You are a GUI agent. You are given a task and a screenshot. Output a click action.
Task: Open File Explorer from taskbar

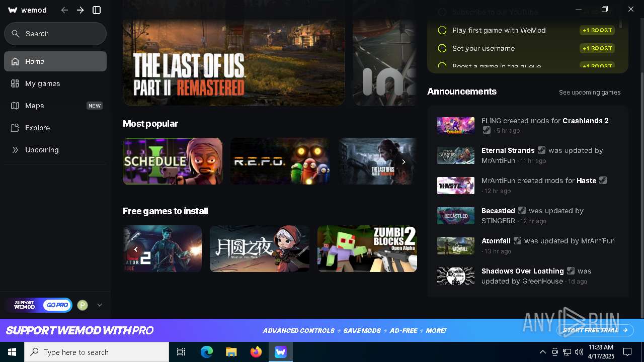click(231, 352)
